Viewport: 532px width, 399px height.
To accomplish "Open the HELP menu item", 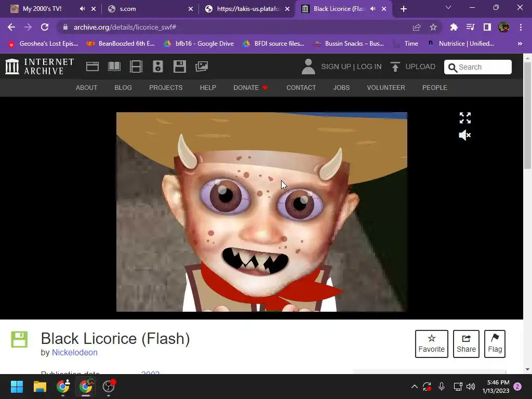I will coord(208,87).
